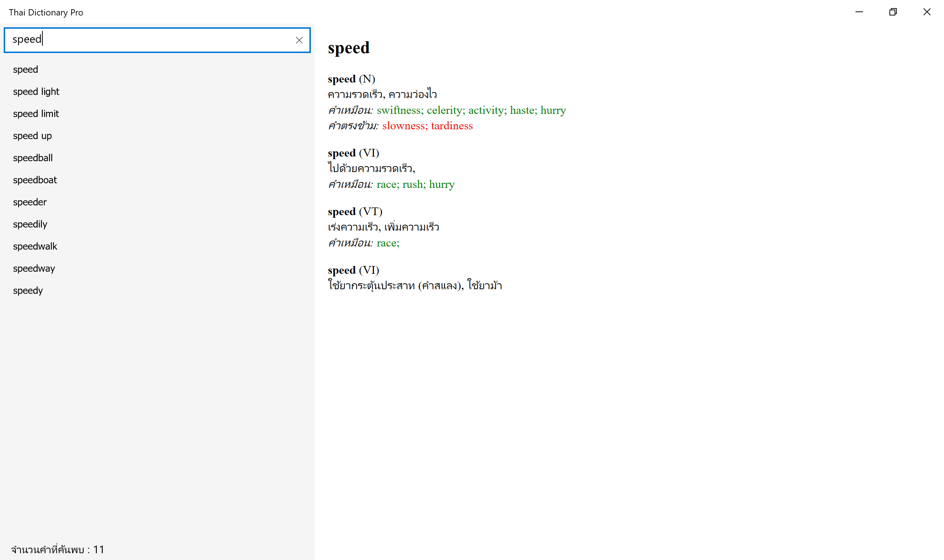
Task: Open the 'tardiness' antonym link
Action: pyautogui.click(x=452, y=126)
